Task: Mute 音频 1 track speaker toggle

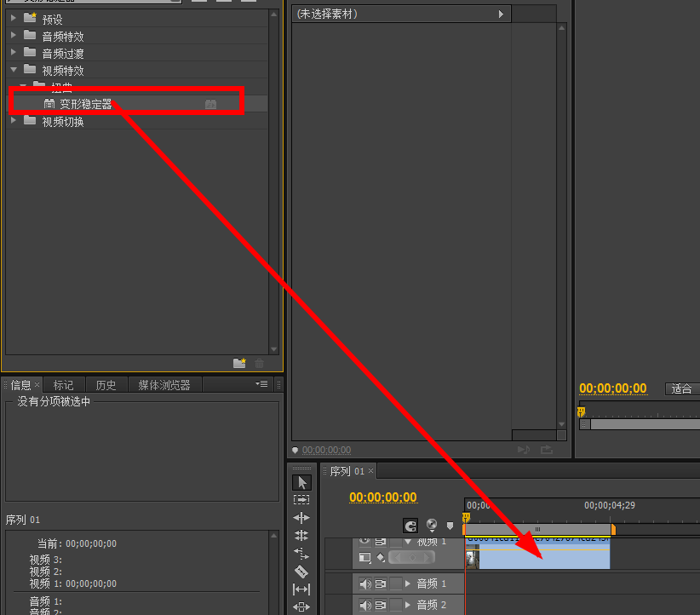Action: click(x=365, y=583)
